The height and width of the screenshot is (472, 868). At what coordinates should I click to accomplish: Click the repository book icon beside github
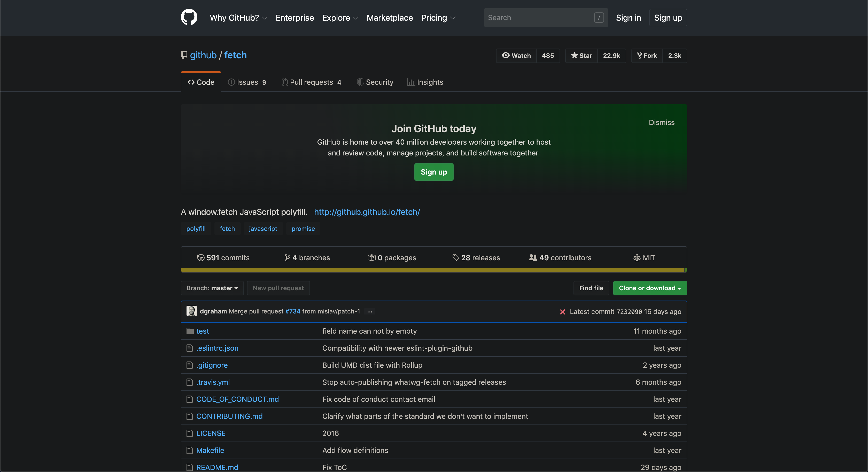(184, 55)
